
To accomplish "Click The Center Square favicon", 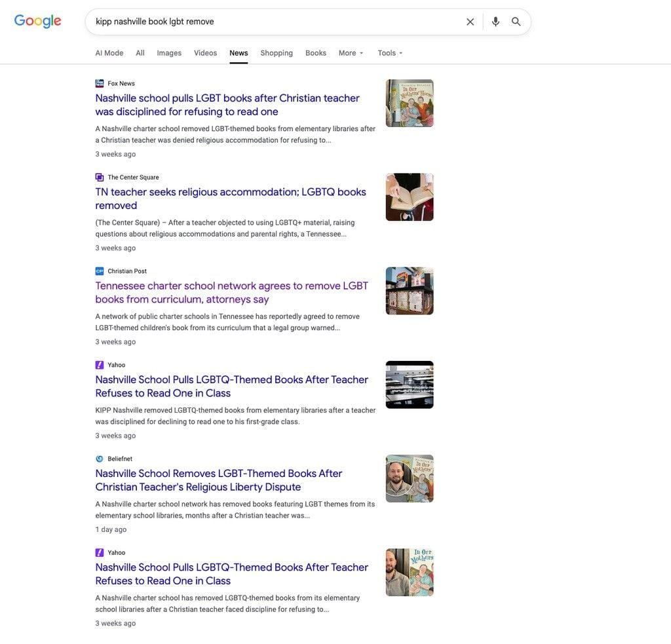I will click(x=100, y=177).
